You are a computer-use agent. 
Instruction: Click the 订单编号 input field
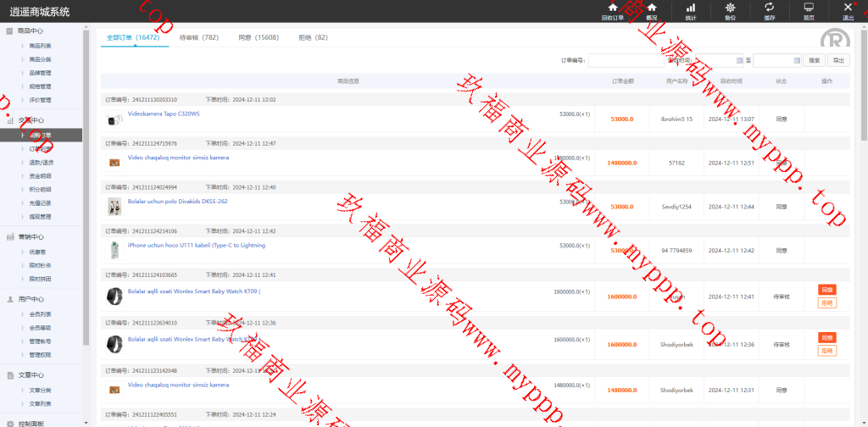coord(626,60)
